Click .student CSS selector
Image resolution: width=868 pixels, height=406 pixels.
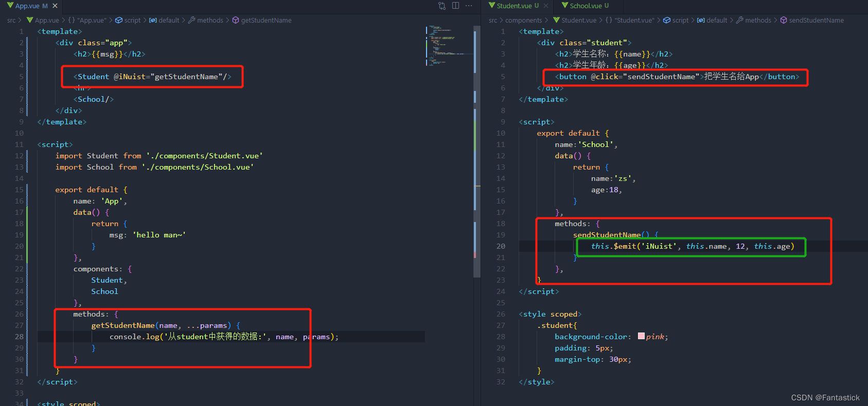(x=557, y=325)
